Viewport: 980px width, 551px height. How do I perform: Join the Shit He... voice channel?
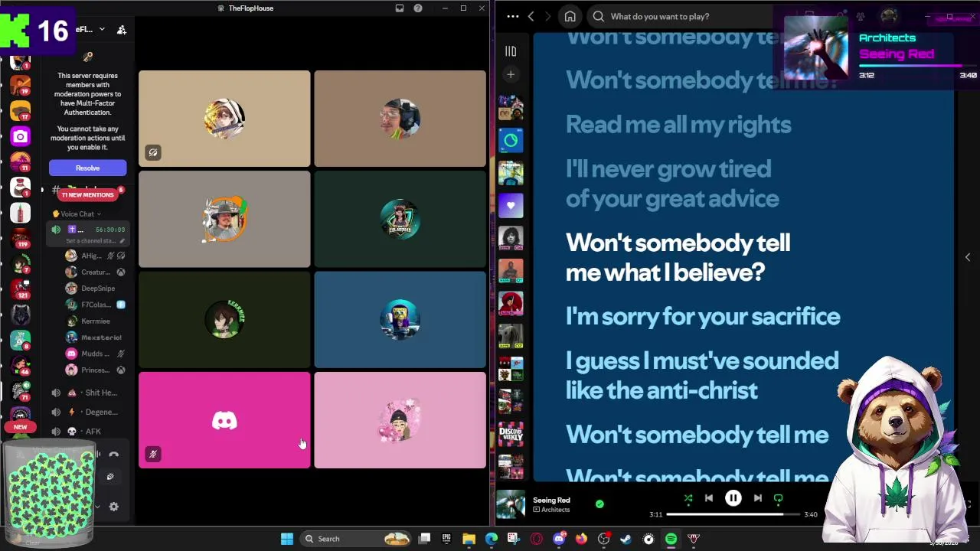point(87,393)
